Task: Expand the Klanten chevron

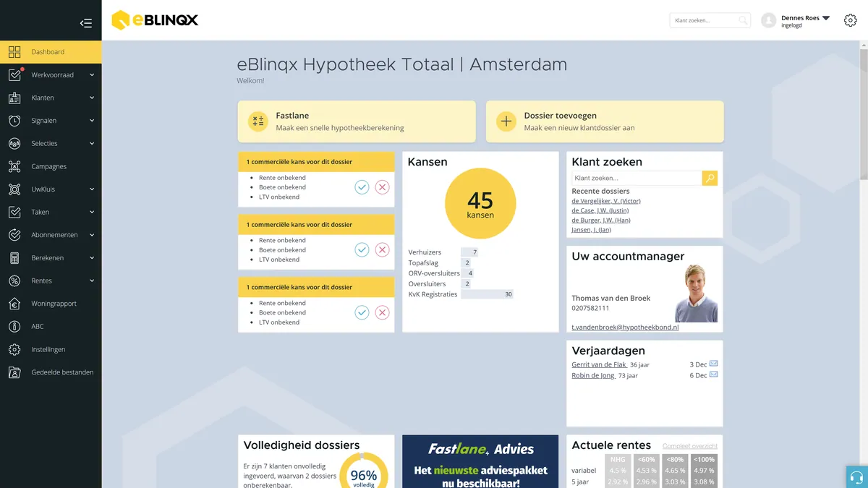Action: click(x=92, y=98)
